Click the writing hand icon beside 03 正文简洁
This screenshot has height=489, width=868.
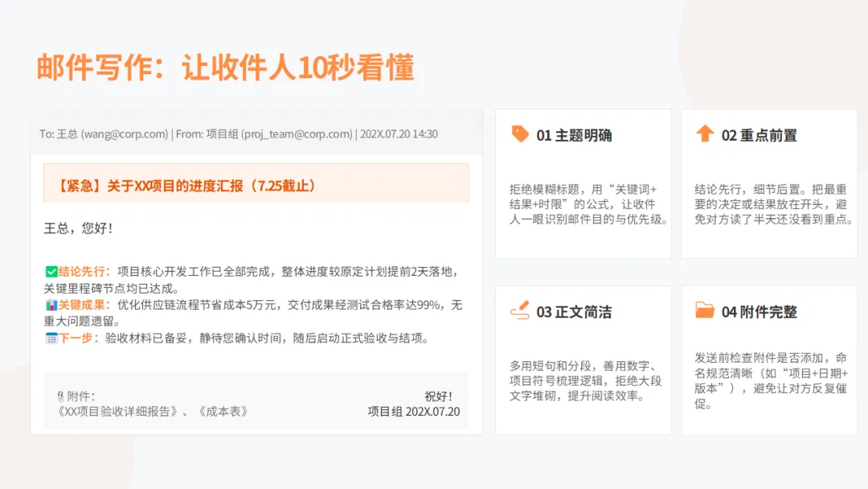[x=520, y=310]
